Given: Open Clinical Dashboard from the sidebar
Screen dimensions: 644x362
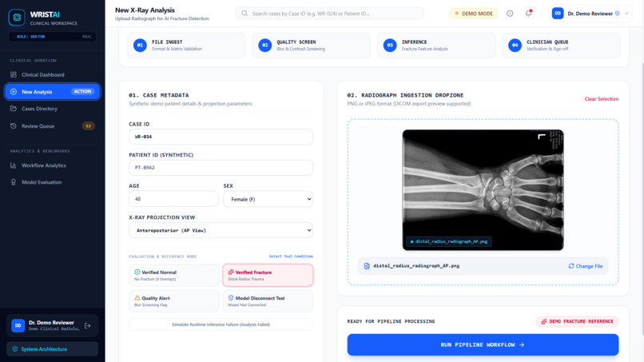Looking at the screenshot, I should pos(52,75).
